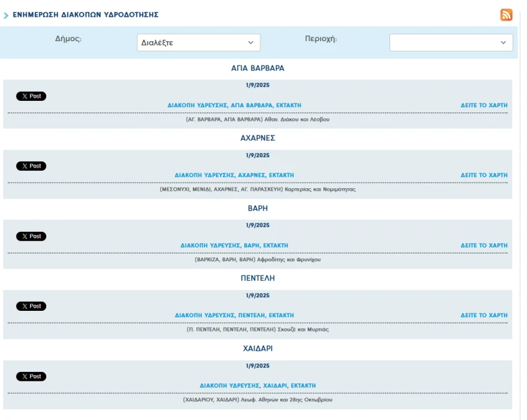Open link ΔΙΑΚΟΠΗ ΥΔΡΕΥΣΗΣ, ΧΑΙΔΑΡΙ, ΕΚΤΑΚΤΗ
The width and height of the screenshot is (527, 420).
[258, 385]
